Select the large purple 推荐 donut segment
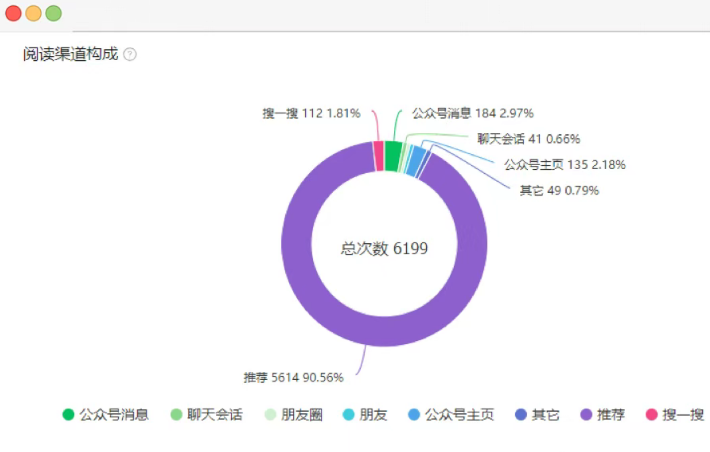710x452 pixels. click(384, 332)
